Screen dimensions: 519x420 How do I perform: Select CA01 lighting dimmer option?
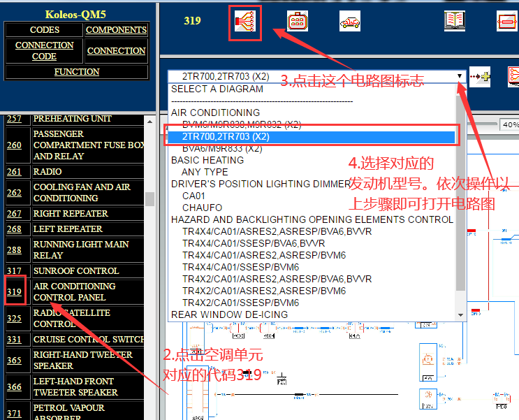[193, 196]
